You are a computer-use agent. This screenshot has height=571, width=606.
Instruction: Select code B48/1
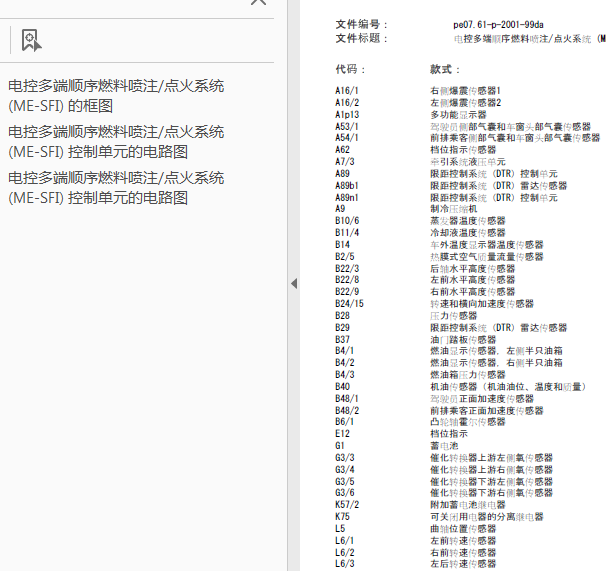[347, 399]
